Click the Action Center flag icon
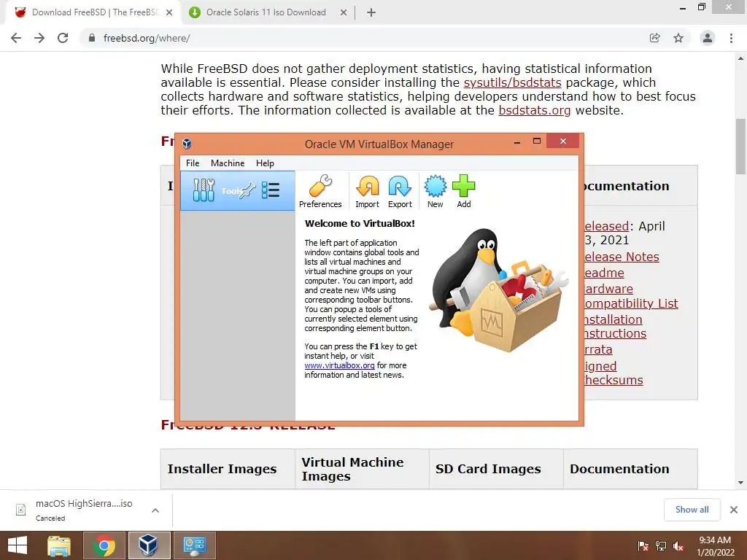The image size is (747, 560). (x=643, y=546)
